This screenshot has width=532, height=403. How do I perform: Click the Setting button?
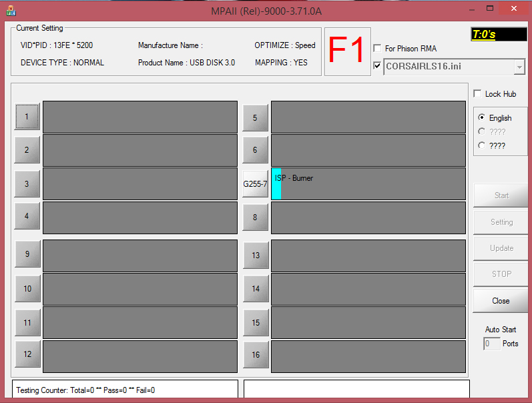pos(501,222)
